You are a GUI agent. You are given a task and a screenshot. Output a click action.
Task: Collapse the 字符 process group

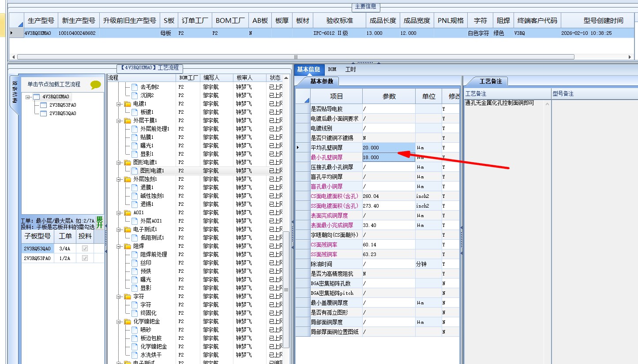[x=119, y=296]
